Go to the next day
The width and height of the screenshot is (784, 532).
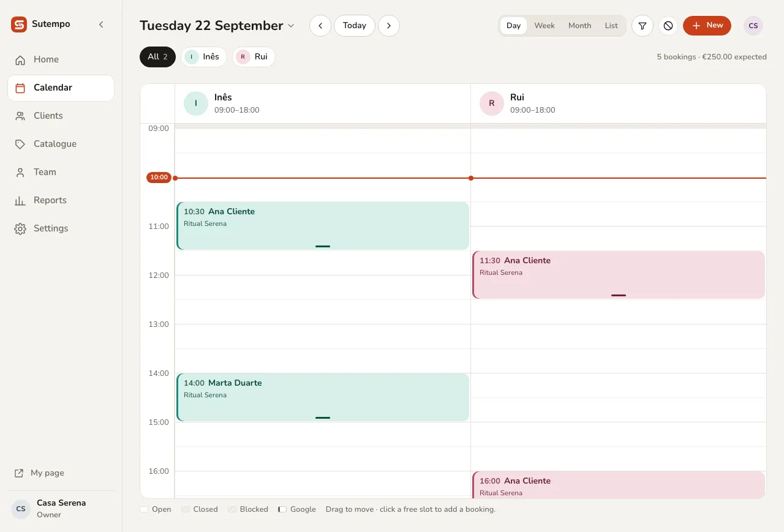[389, 26]
